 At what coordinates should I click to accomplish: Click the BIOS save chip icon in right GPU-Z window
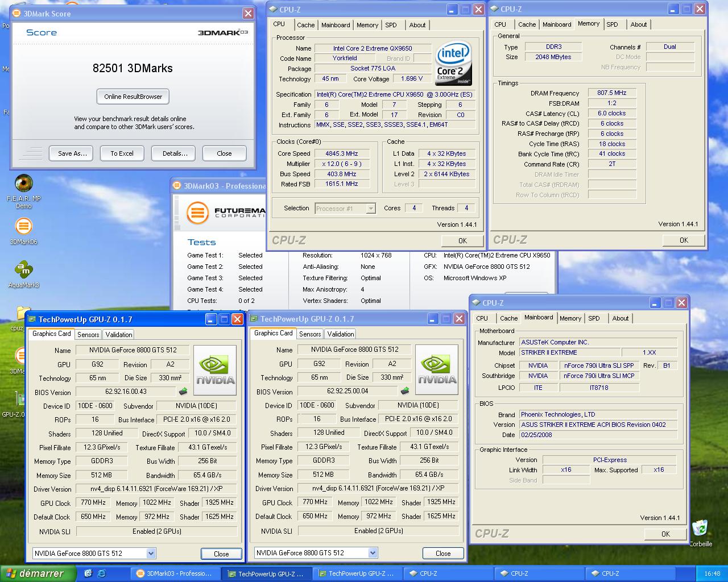pos(405,391)
